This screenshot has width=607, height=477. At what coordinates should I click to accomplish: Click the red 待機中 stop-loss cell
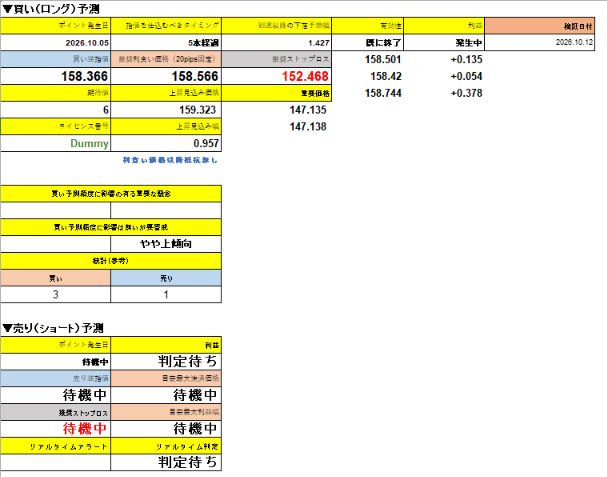55,429
